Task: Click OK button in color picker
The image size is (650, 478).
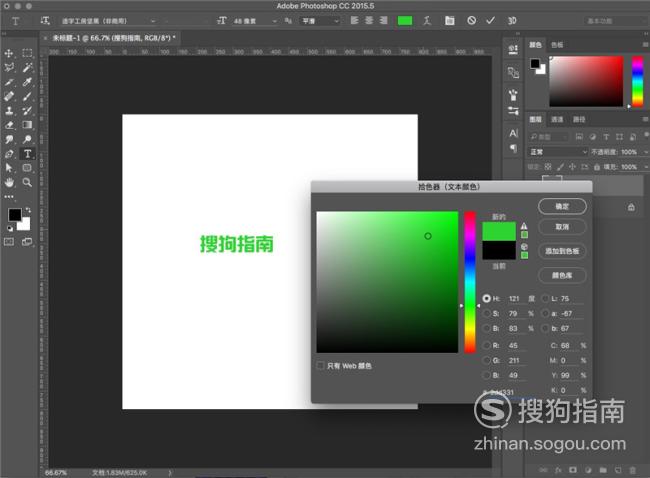Action: (x=562, y=206)
